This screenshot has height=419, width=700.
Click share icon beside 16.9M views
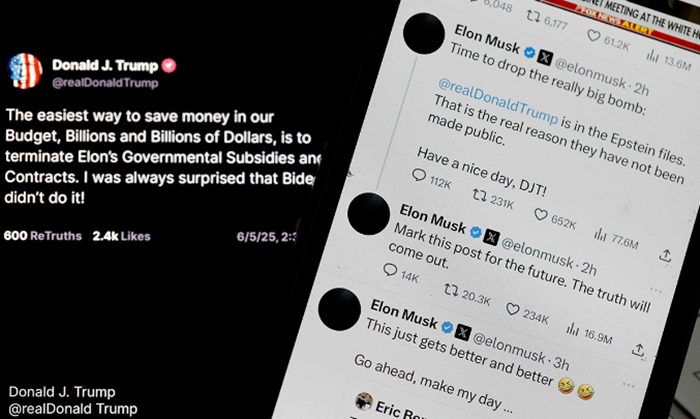click(x=638, y=350)
